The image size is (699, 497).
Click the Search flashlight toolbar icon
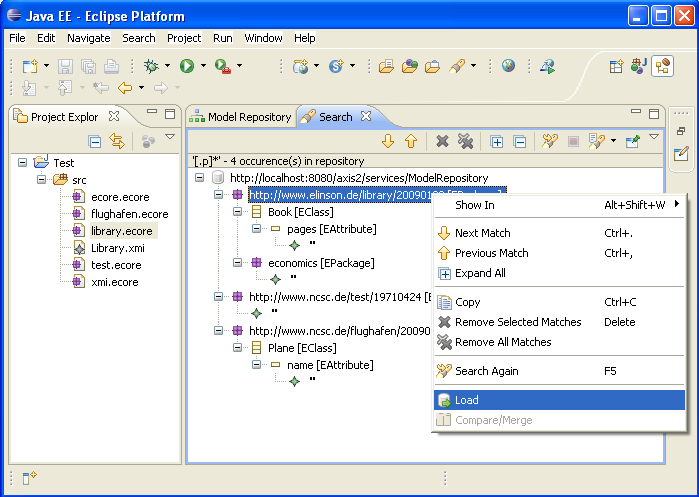457,66
